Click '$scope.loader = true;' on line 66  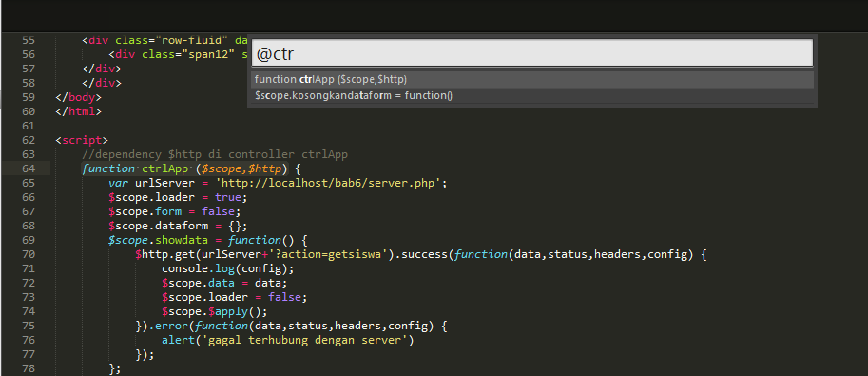point(178,197)
